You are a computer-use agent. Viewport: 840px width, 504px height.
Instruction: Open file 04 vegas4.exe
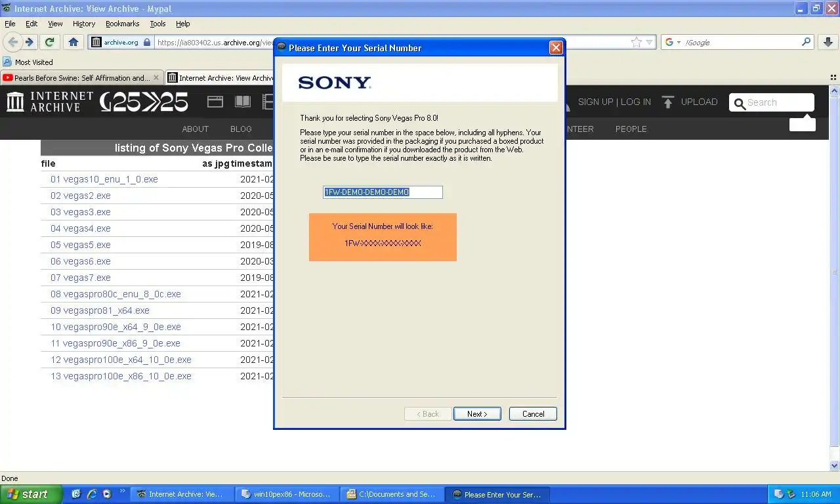81,228
